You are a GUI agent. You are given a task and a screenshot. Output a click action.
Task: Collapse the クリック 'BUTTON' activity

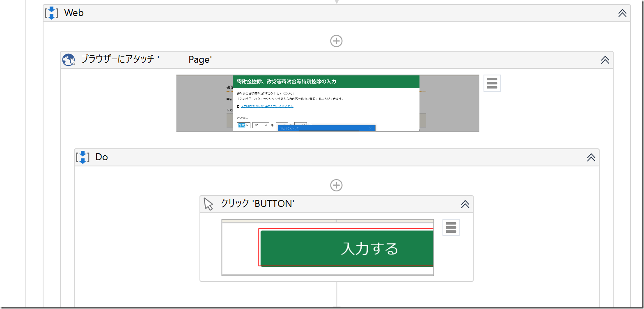pyautogui.click(x=465, y=204)
